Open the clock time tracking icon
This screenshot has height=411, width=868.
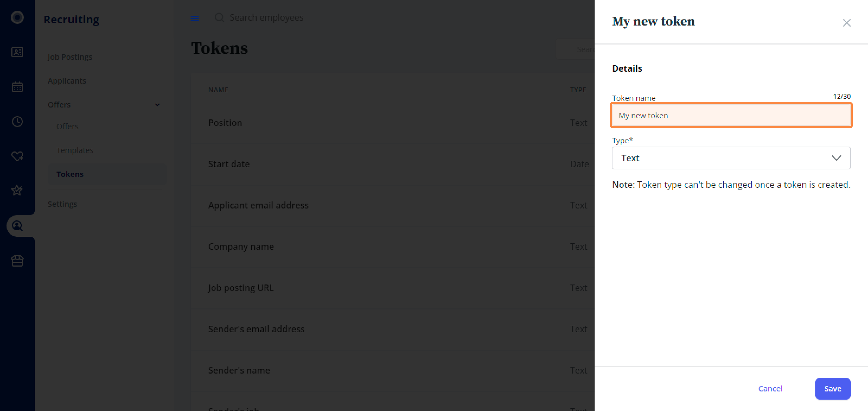tap(17, 121)
